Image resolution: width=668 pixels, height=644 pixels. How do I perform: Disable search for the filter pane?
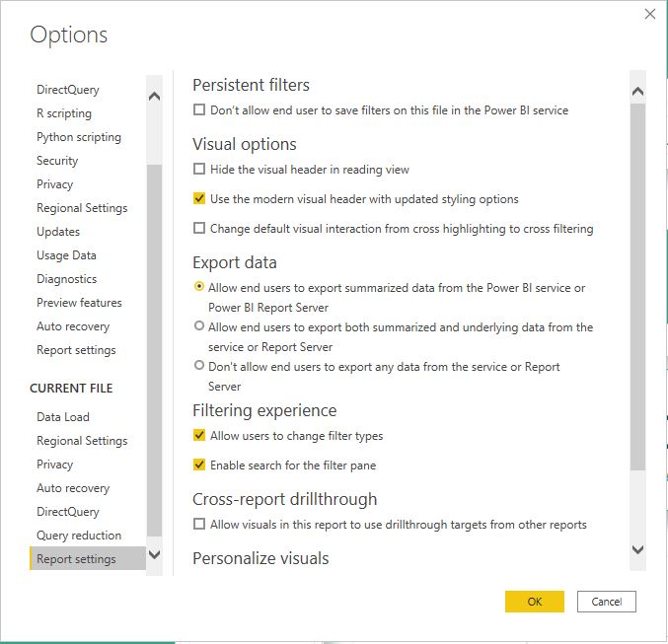pos(199,465)
